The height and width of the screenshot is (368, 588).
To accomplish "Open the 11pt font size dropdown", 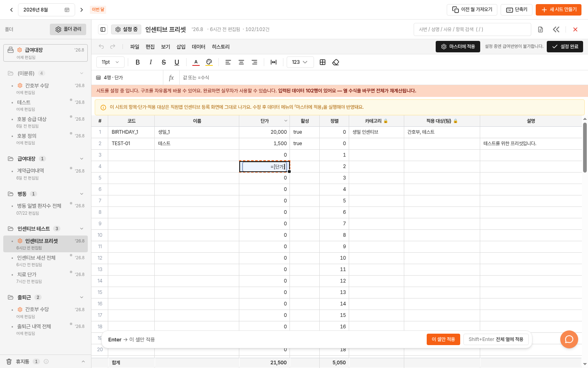I will point(110,62).
